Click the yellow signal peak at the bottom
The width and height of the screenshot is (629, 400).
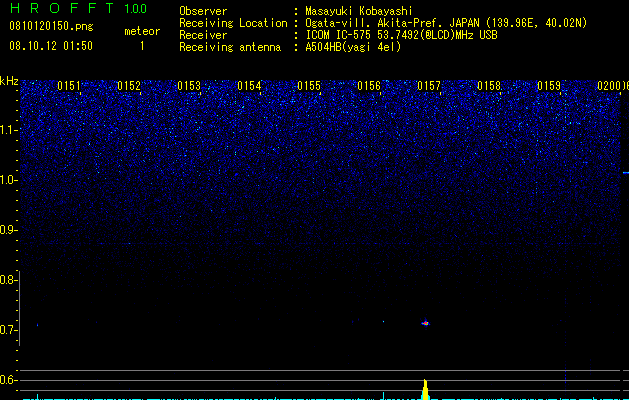click(x=425, y=389)
